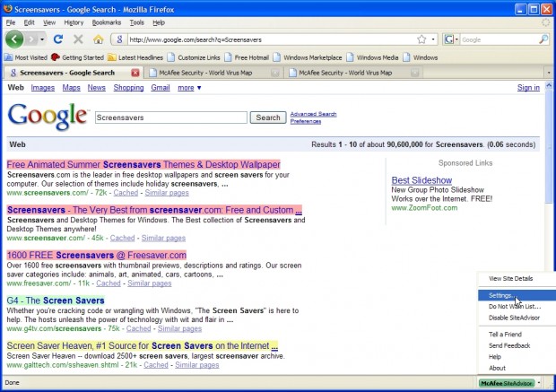Click the Customize Links bookmark
Image resolution: width=556 pixels, height=392 pixels.
194,57
